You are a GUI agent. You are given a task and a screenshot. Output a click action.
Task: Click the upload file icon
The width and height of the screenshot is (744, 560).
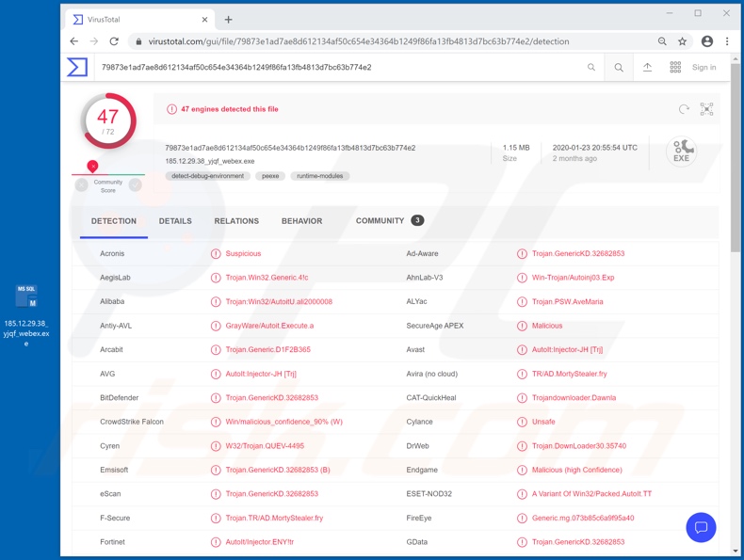[647, 68]
